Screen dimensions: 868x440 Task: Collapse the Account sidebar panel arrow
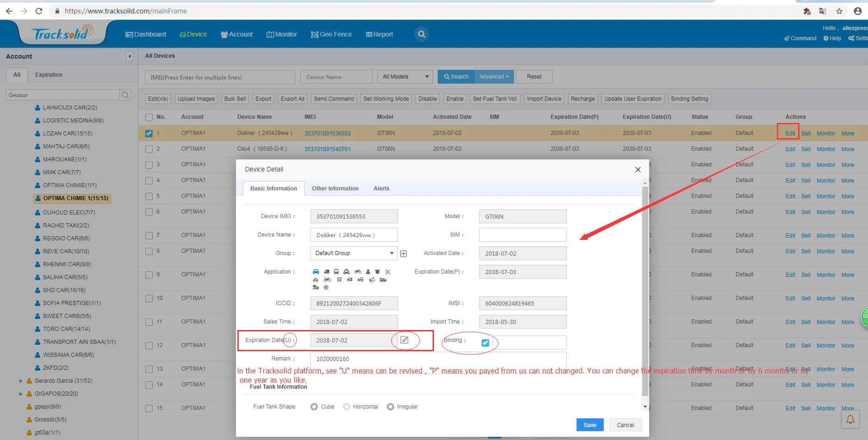point(130,56)
